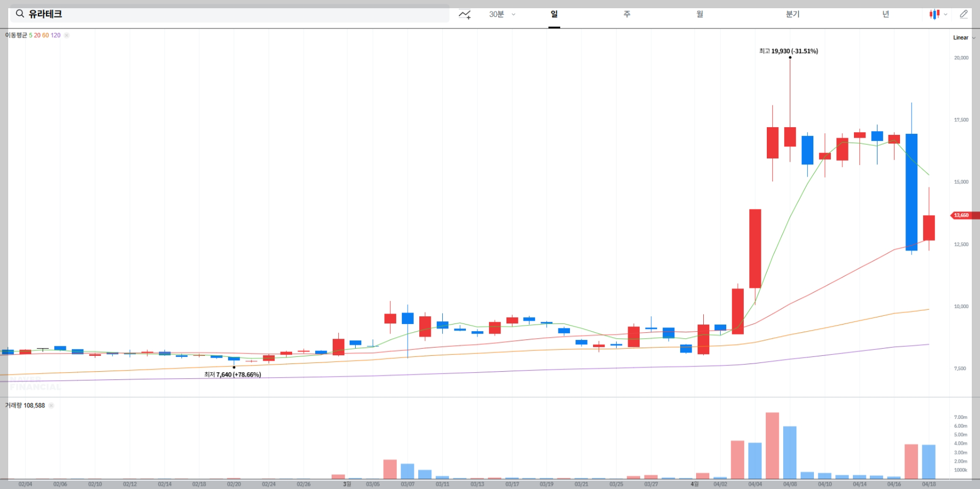Open the add indicator chart icon
980x489 pixels.
click(465, 14)
